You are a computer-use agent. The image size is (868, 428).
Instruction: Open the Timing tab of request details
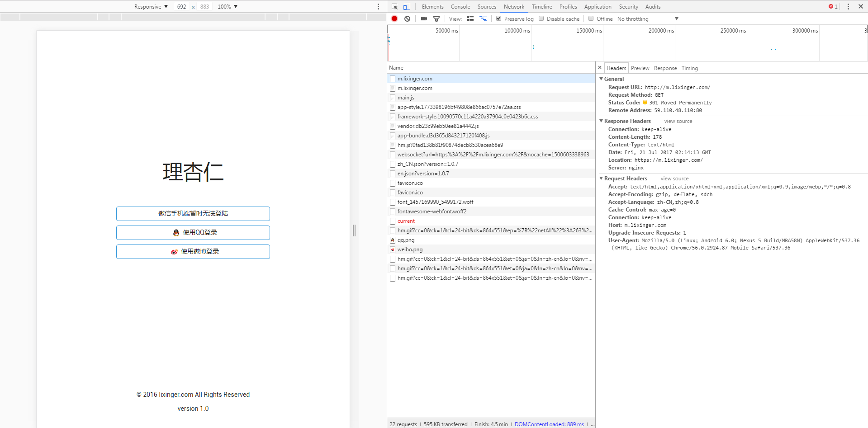[689, 68]
